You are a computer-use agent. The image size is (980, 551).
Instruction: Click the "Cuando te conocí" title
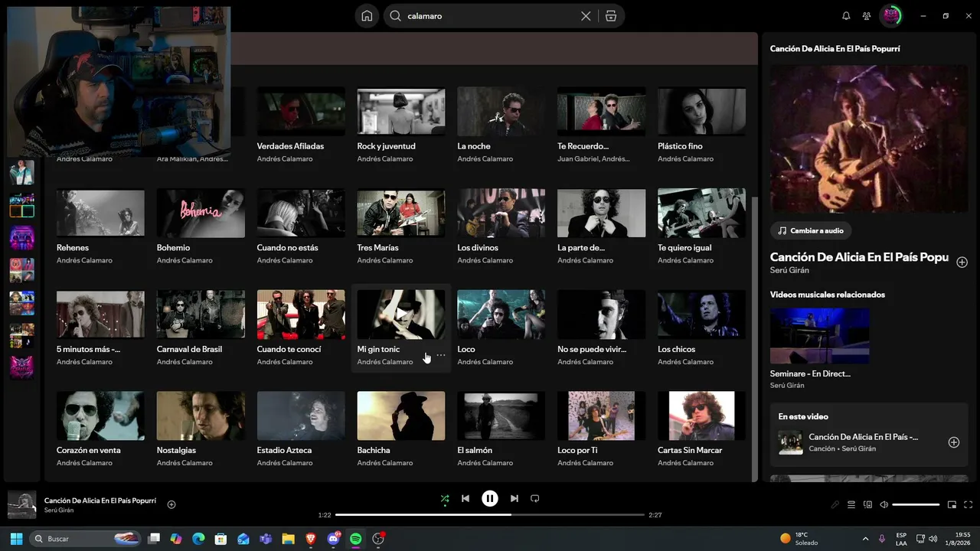tap(289, 349)
